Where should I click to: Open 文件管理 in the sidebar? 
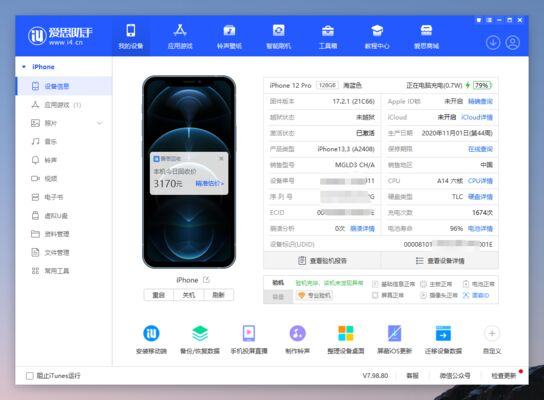[64, 252]
